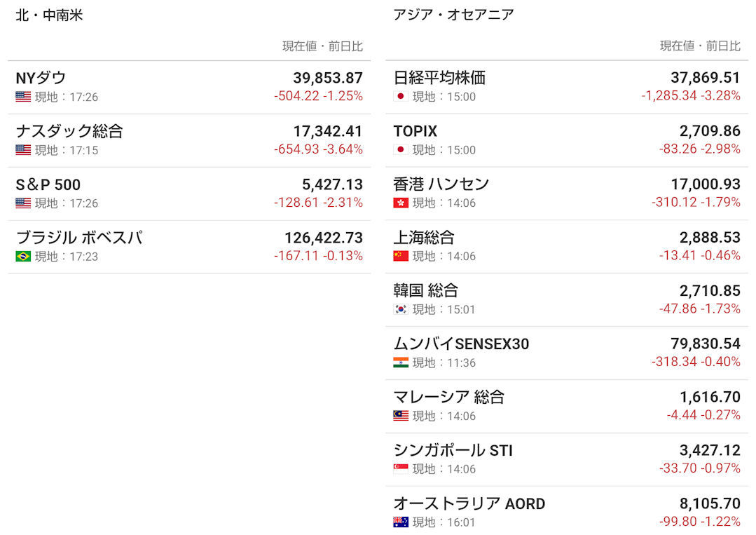This screenshot has height=535, width=756.
Task: Click the India flag under ムンバイSENSEX30
Action: coord(401,363)
